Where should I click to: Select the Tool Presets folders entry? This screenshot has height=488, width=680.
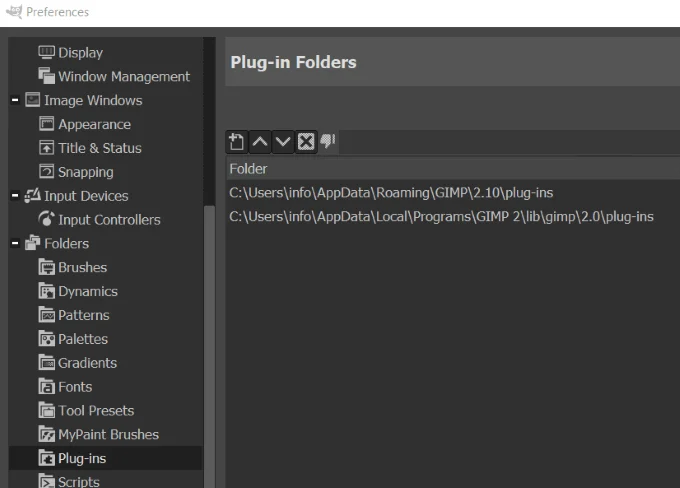(96, 410)
